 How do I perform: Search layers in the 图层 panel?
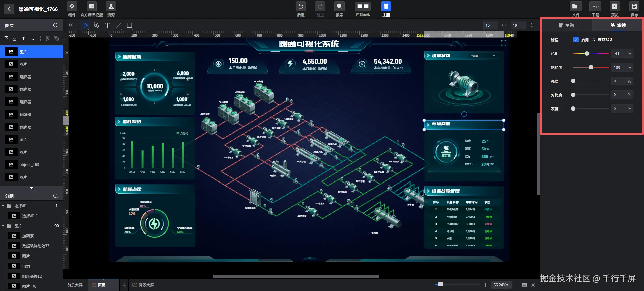[55, 25]
